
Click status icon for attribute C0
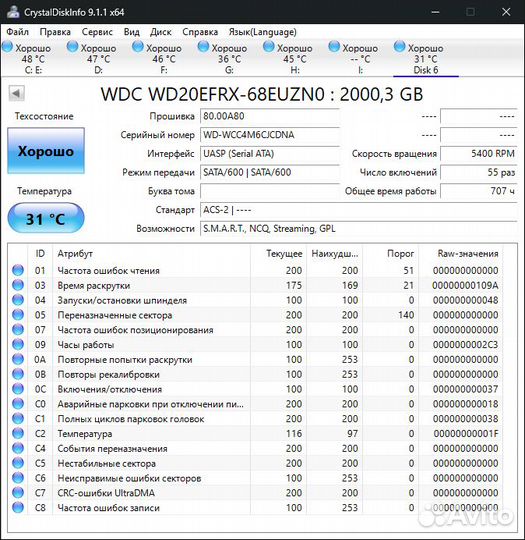[18, 403]
